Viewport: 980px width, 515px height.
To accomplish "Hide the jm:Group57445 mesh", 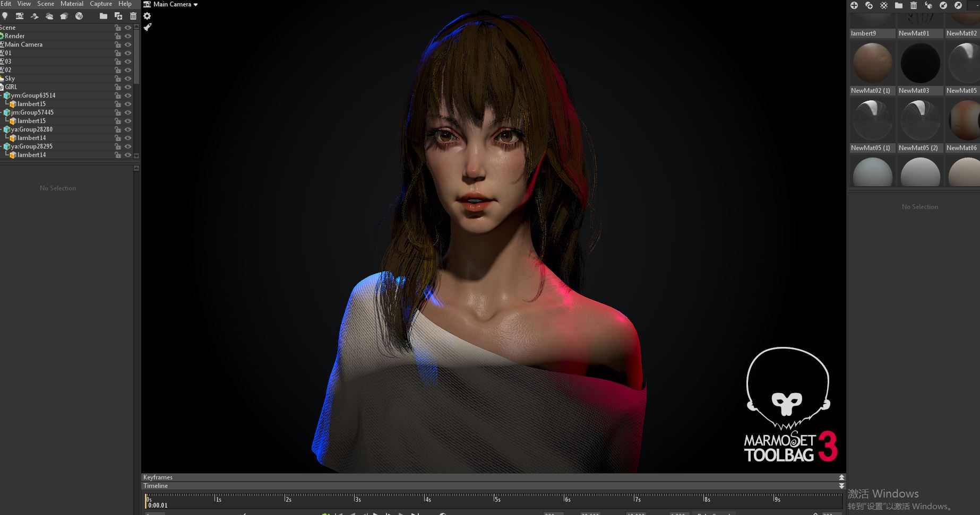I will 127,112.
